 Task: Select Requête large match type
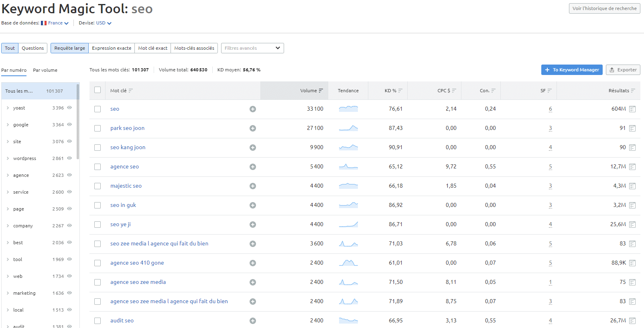(69, 48)
